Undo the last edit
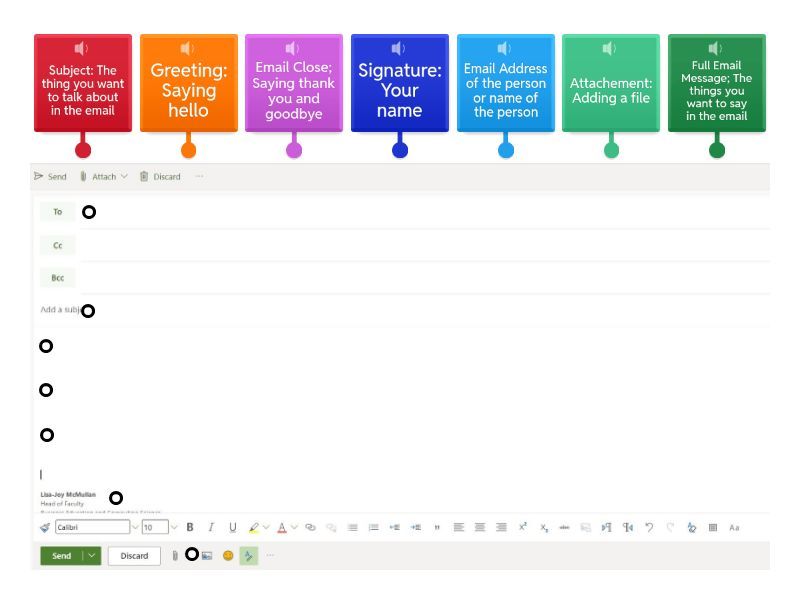This screenshot has width=800, height=600. pos(649,527)
